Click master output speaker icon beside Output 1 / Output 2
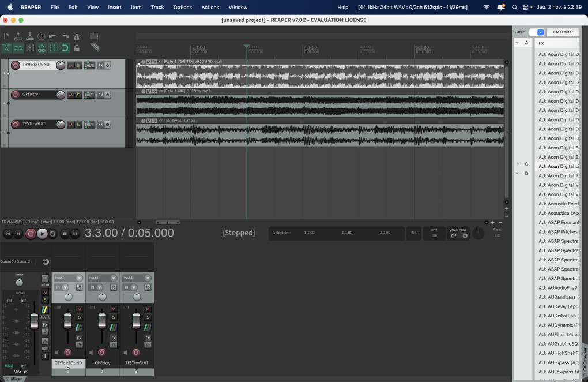 coord(46,261)
